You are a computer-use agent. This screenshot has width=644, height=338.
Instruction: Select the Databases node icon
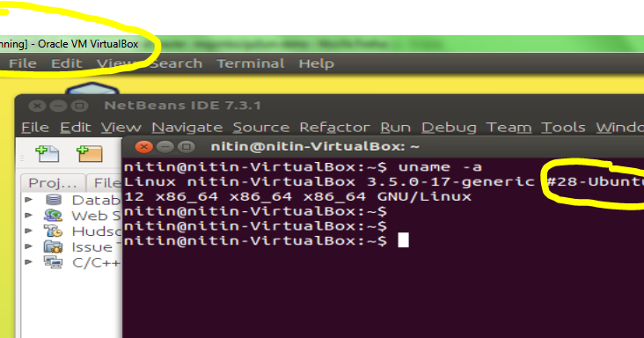(x=54, y=200)
